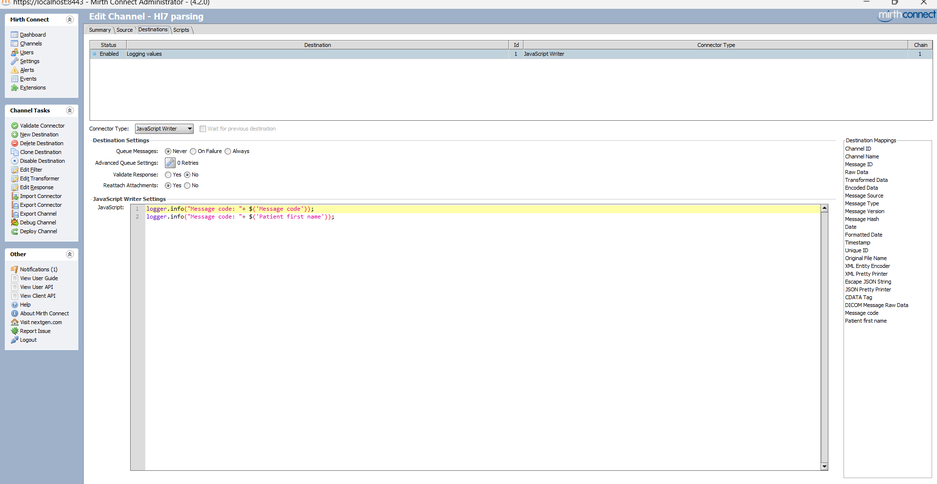The width and height of the screenshot is (937, 484).
Task: Open Edit Filter icon
Action: coord(15,170)
